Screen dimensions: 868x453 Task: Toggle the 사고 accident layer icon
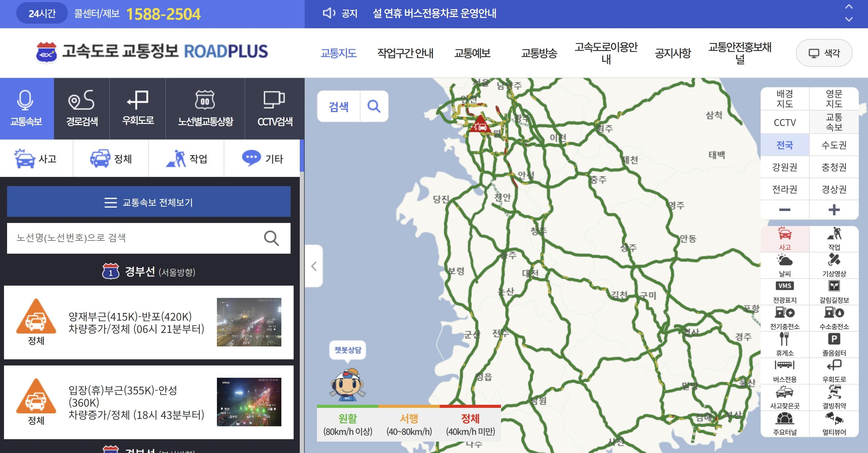[785, 239]
